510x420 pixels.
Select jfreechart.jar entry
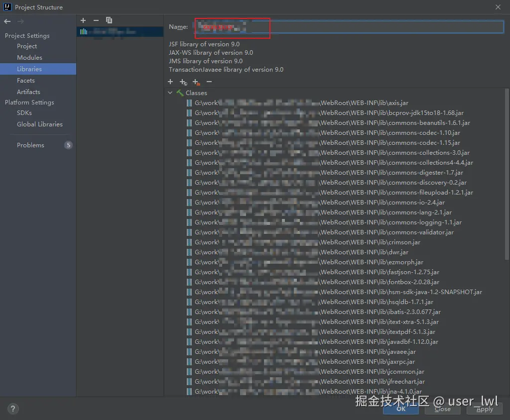[x=306, y=381]
